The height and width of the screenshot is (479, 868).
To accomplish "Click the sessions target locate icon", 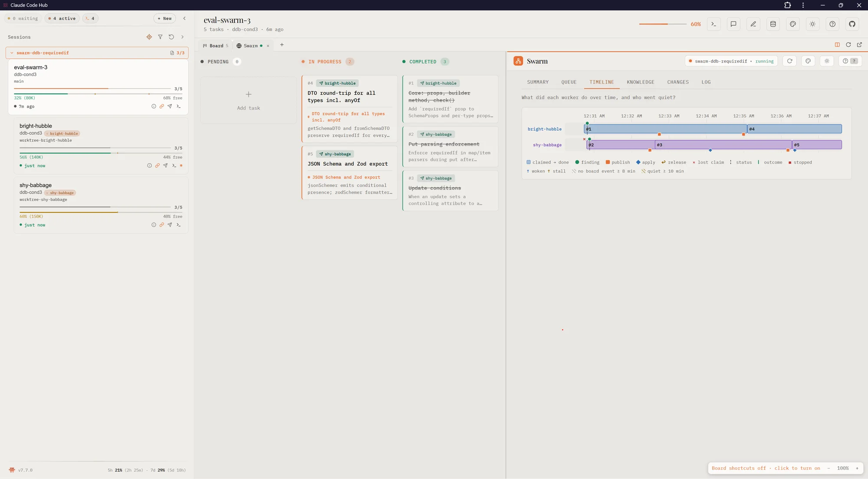I will [x=149, y=37].
